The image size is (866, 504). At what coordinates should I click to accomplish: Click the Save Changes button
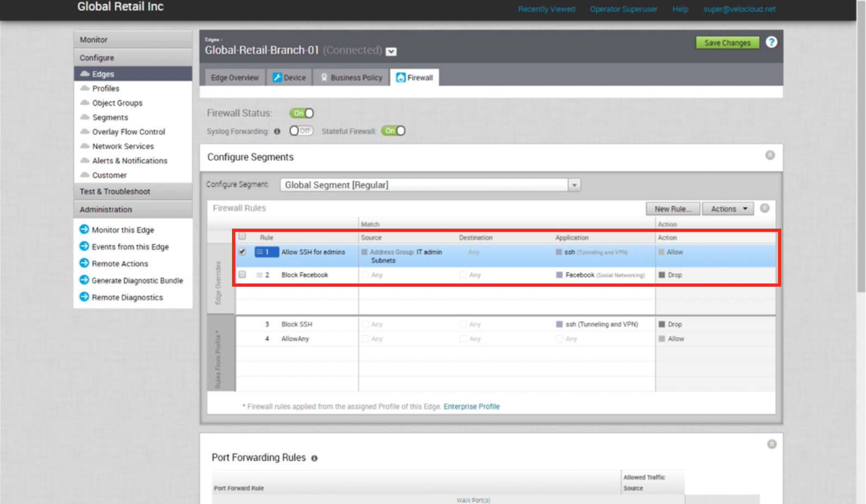727,43
